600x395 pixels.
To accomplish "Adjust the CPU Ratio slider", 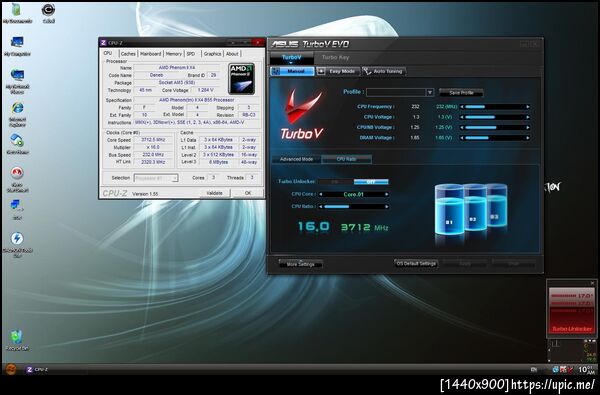I will pyautogui.click(x=354, y=207).
